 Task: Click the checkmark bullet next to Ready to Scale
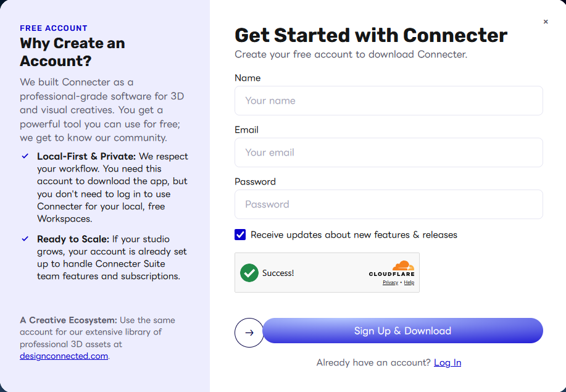tap(25, 238)
